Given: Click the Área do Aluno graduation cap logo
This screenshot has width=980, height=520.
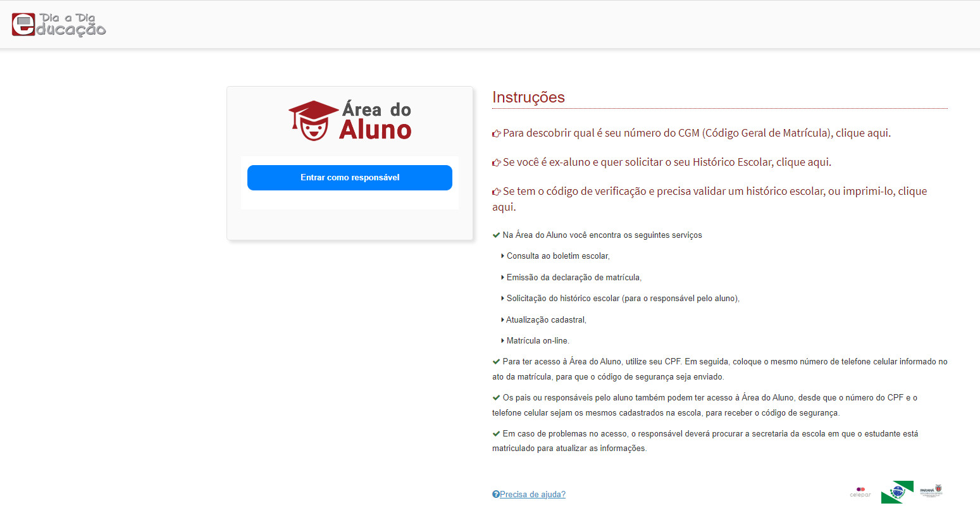Looking at the screenshot, I should 350,120.
